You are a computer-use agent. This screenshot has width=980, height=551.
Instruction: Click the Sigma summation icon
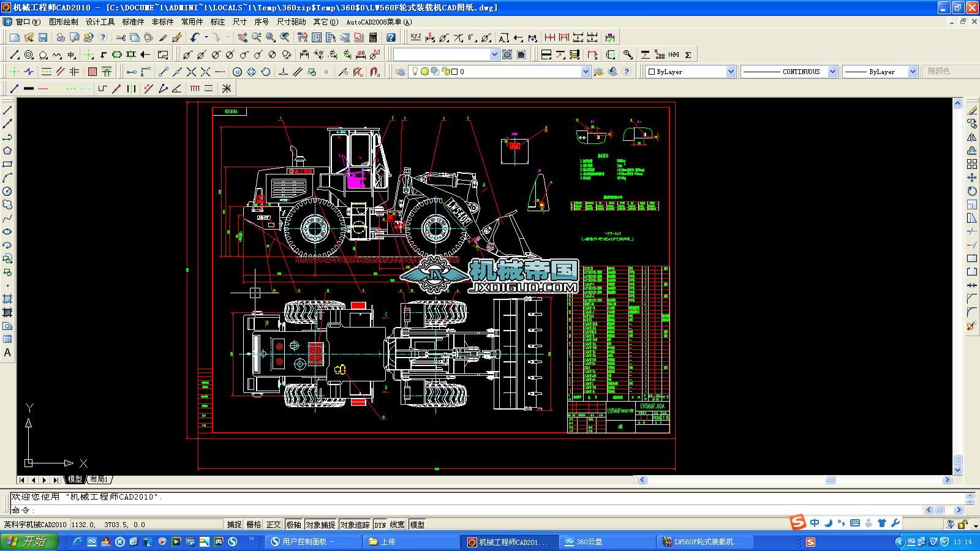(x=688, y=54)
